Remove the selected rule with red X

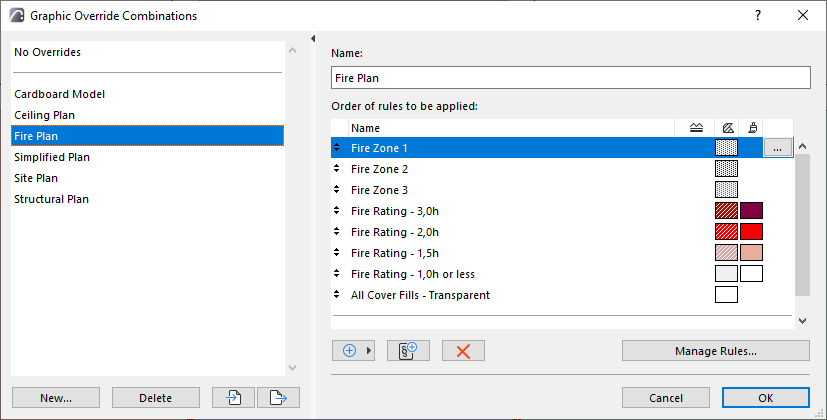[x=463, y=351]
